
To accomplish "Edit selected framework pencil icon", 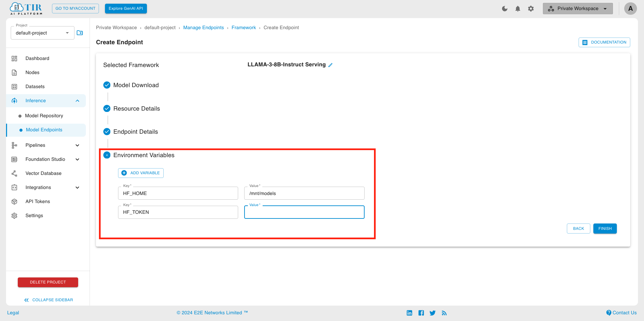I will pyautogui.click(x=330, y=65).
